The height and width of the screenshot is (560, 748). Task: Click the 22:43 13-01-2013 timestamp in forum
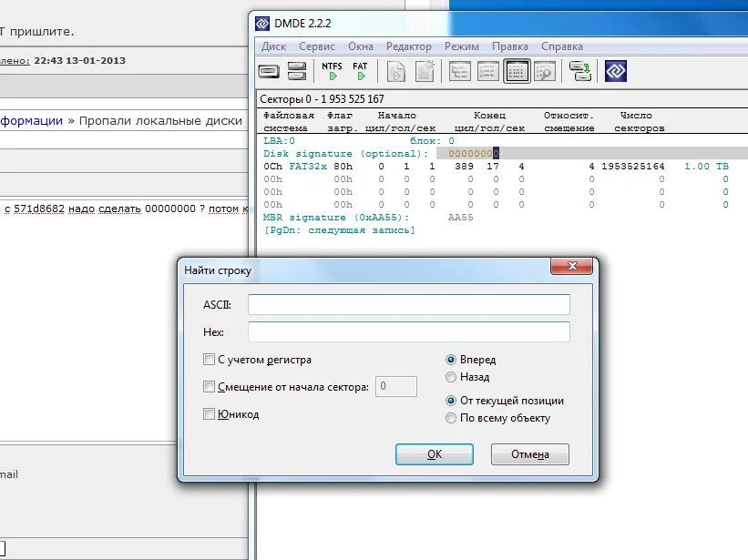point(79,60)
